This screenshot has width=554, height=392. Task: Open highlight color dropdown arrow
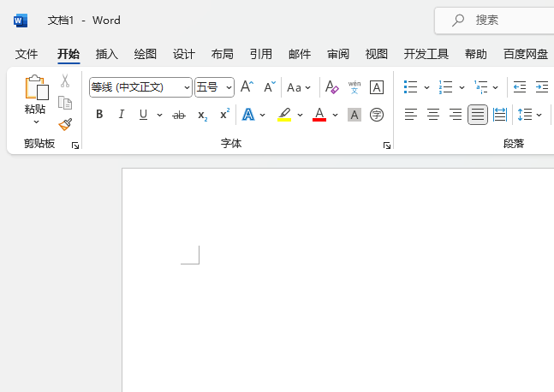[x=300, y=115]
